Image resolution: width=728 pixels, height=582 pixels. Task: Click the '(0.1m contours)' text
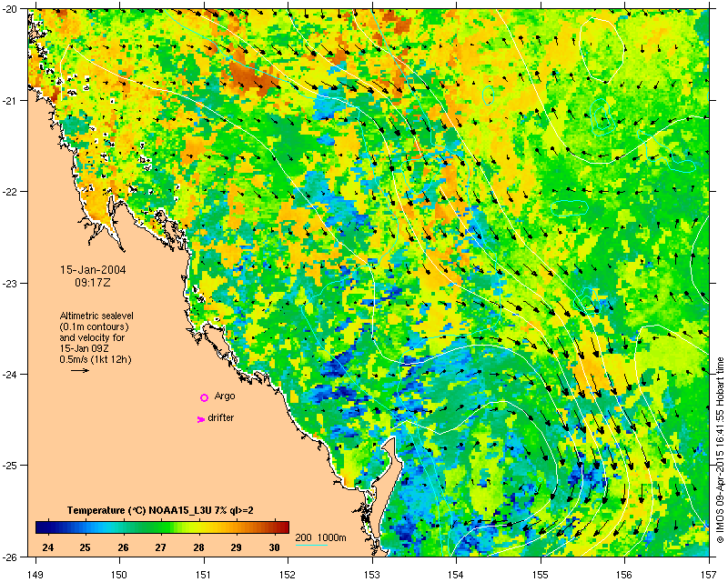click(x=95, y=326)
